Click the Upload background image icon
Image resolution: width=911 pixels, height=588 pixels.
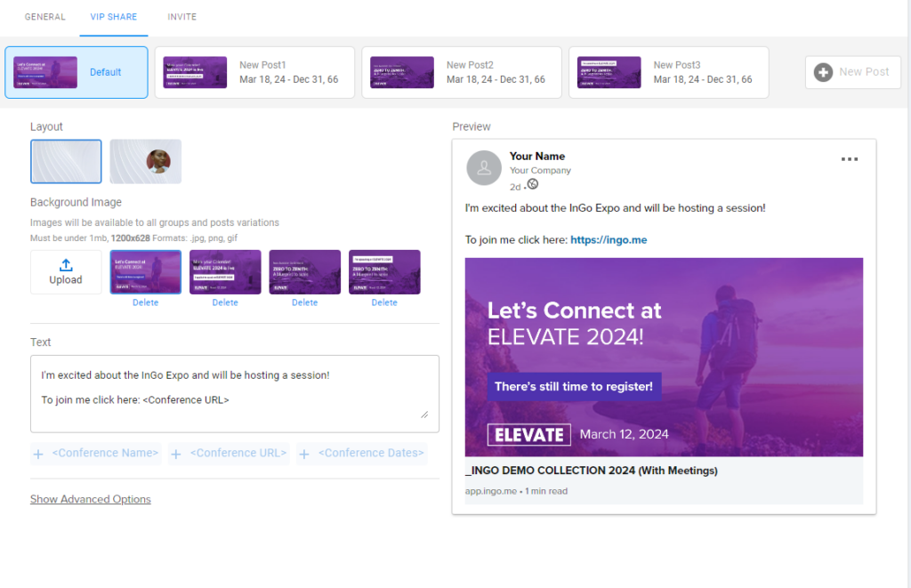click(66, 265)
